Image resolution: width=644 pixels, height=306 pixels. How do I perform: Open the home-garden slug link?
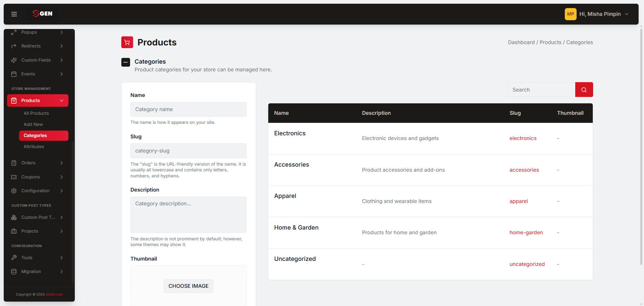pos(526,233)
